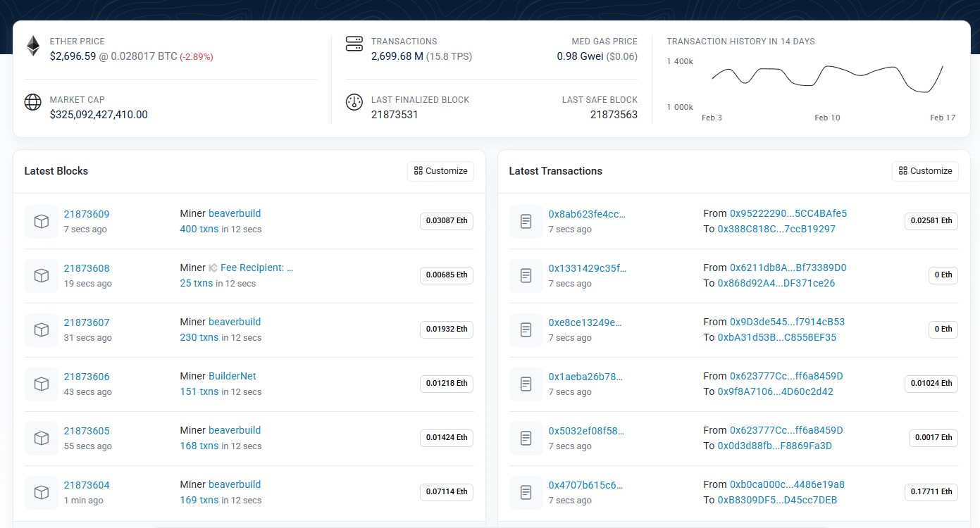980x528 pixels.
Task: Open sender address 0x6211db8A...Bf73389D0
Action: coord(788,268)
